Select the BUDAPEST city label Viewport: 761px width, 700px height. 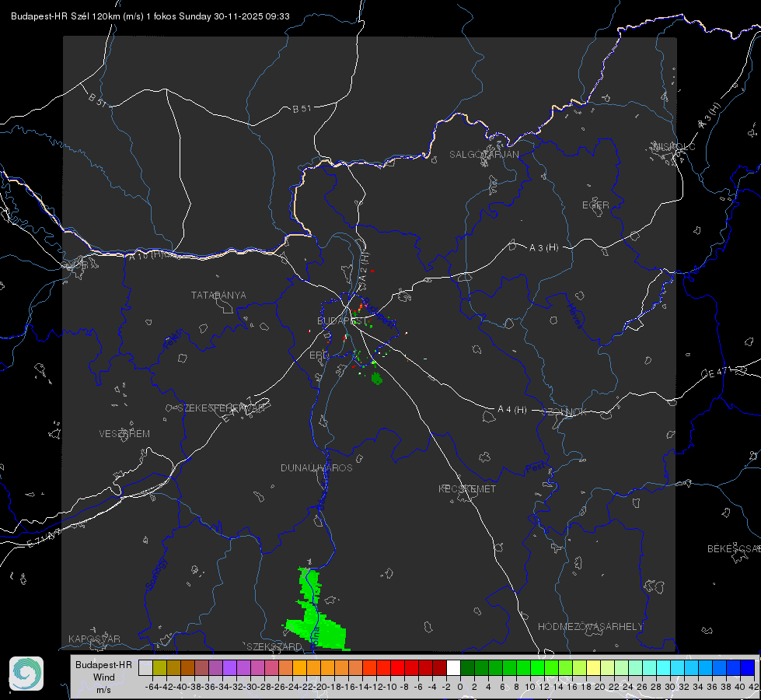tap(342, 321)
